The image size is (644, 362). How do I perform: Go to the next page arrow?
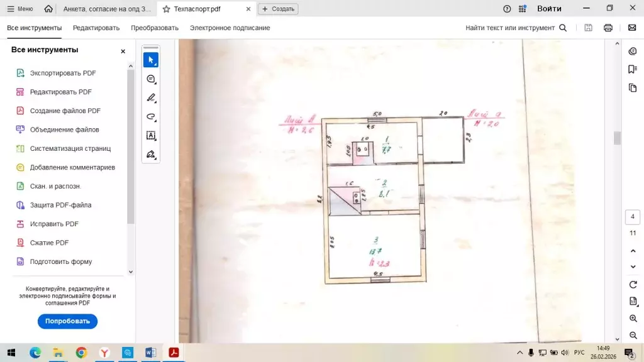633,267
